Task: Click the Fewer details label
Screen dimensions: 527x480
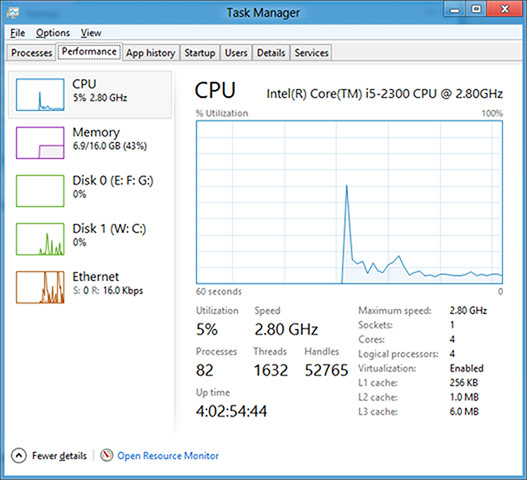Action: (x=59, y=456)
